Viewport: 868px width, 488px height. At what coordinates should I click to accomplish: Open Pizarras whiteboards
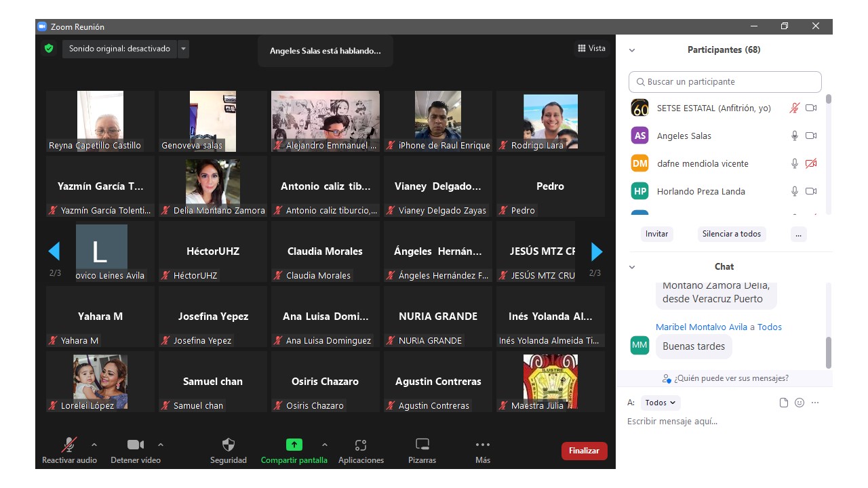[x=422, y=451]
